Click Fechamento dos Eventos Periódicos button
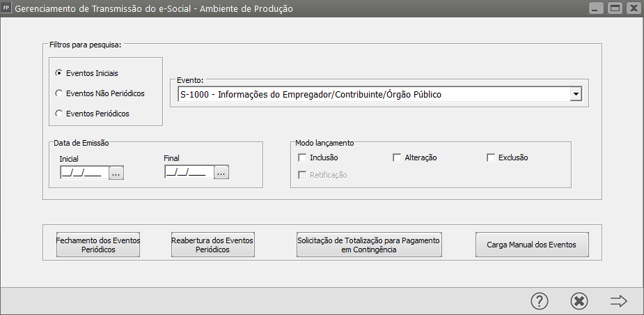The width and height of the screenshot is (644, 315). click(98, 245)
